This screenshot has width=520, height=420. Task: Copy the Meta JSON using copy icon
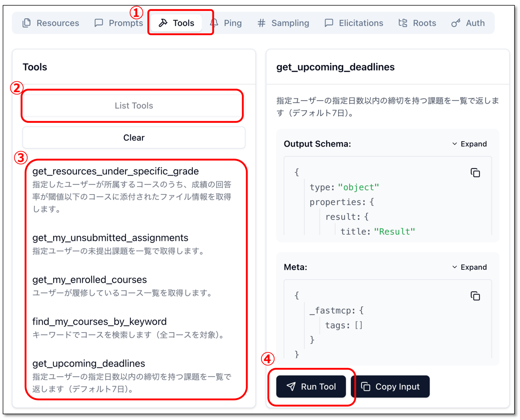(475, 296)
